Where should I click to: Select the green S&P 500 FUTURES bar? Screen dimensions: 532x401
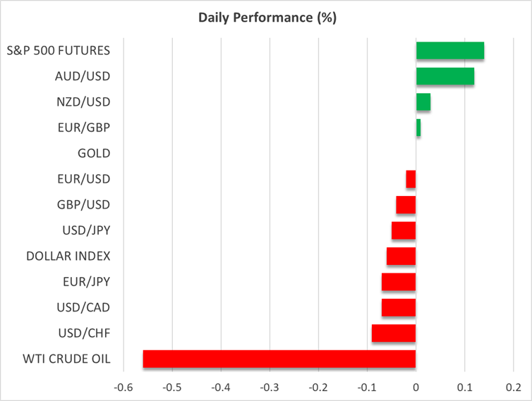(449, 51)
